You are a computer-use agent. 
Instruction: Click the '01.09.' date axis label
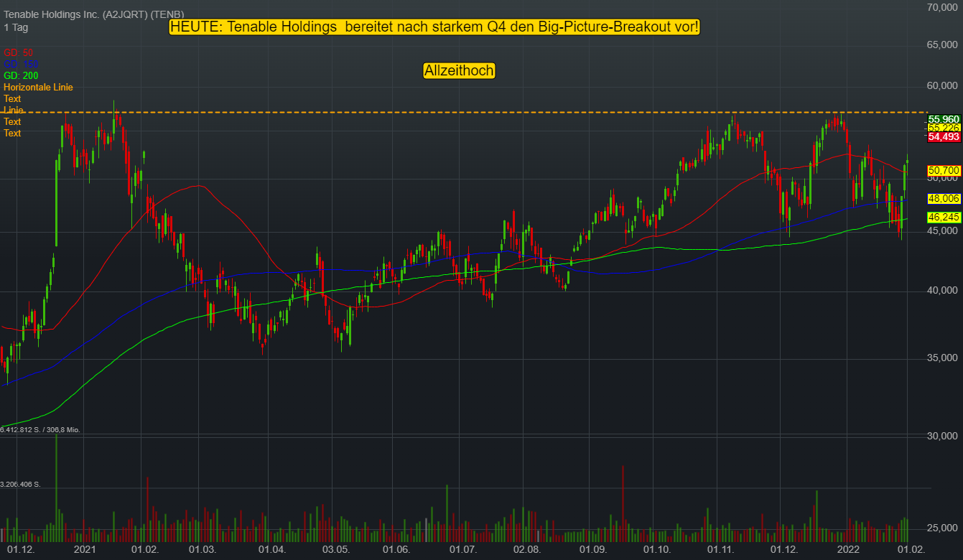pos(593,550)
